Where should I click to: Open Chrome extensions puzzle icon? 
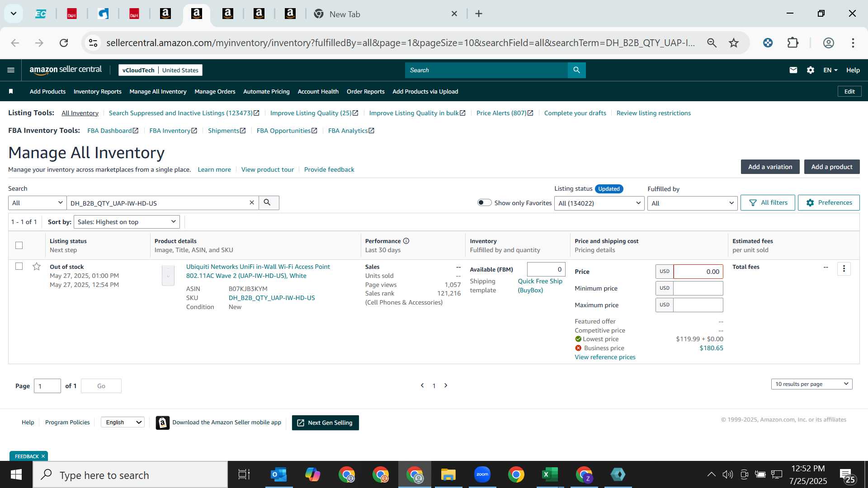tap(793, 43)
